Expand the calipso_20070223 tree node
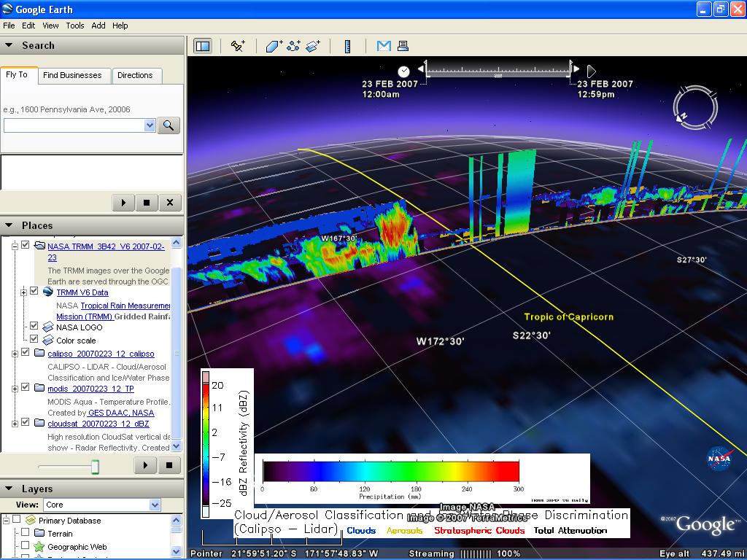The height and width of the screenshot is (560, 747). 15,354
